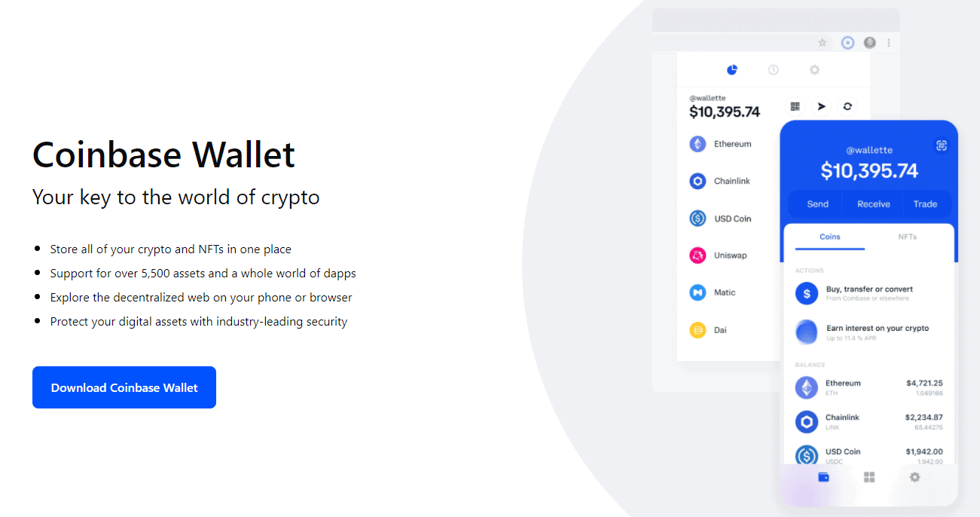The image size is (980, 517).
Task: Click the send arrow icon in extension
Action: click(822, 106)
